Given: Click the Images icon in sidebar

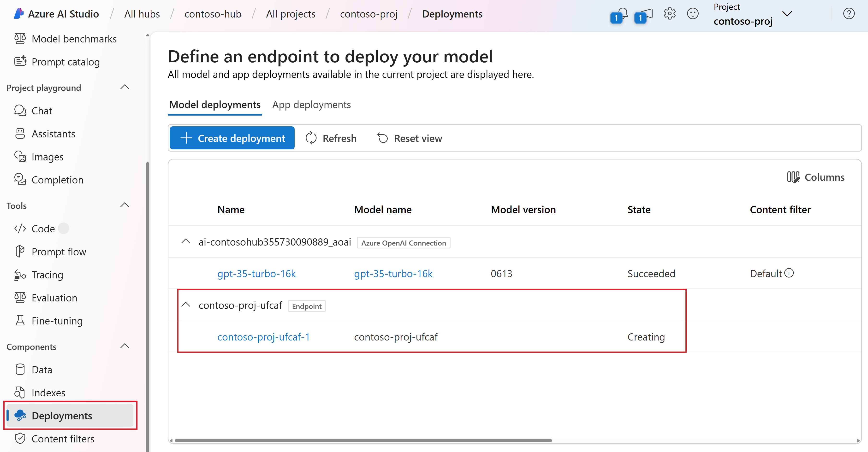Looking at the screenshot, I should click(x=20, y=157).
